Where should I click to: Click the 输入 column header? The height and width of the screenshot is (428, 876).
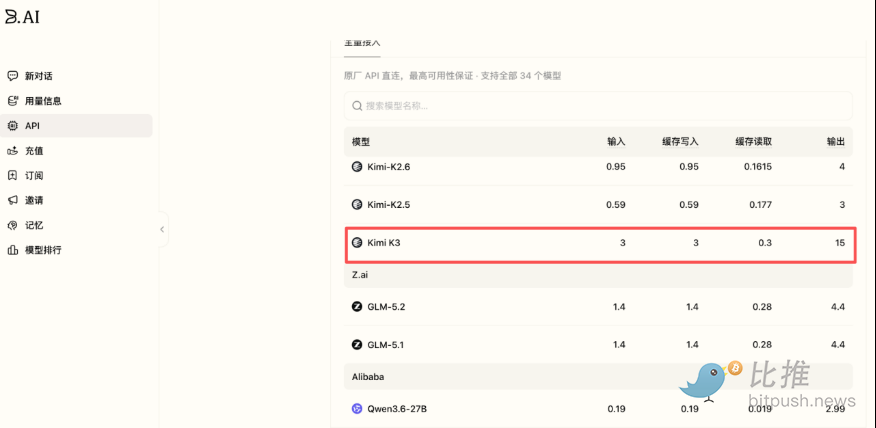click(x=616, y=142)
